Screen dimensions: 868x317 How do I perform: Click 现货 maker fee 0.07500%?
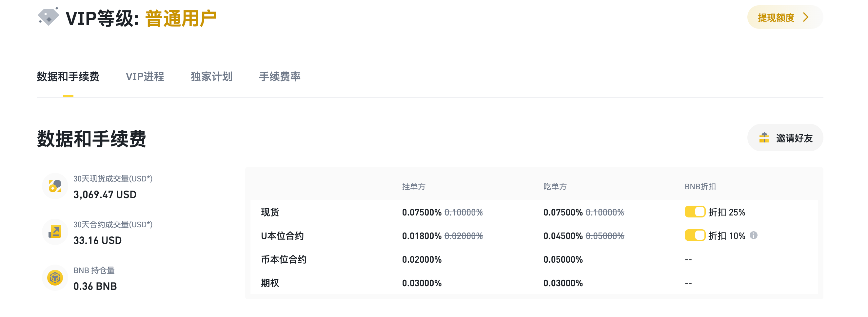pyautogui.click(x=422, y=212)
